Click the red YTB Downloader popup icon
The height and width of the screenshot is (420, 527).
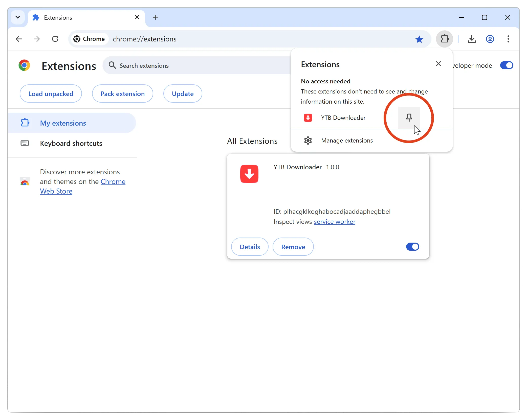[x=308, y=118]
